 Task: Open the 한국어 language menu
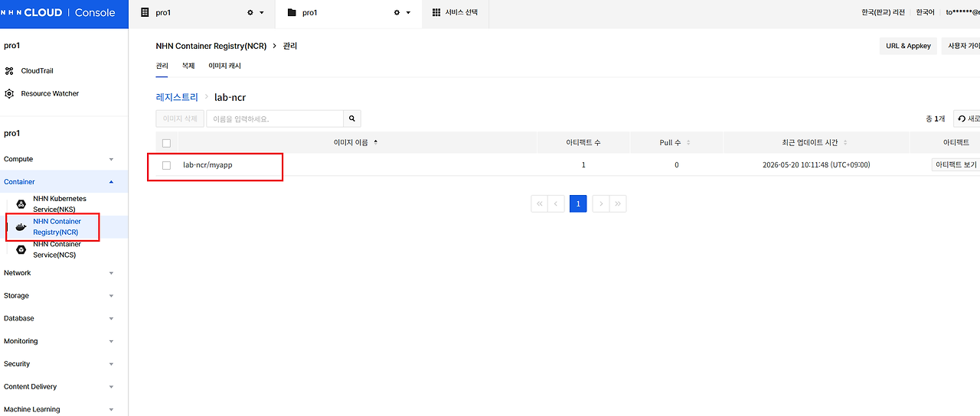point(926,13)
